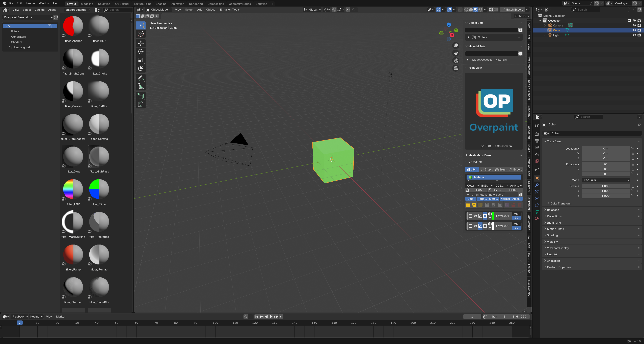The width and height of the screenshot is (644, 344).
Task: Open the Object Mode dropdown
Action: tap(158, 10)
